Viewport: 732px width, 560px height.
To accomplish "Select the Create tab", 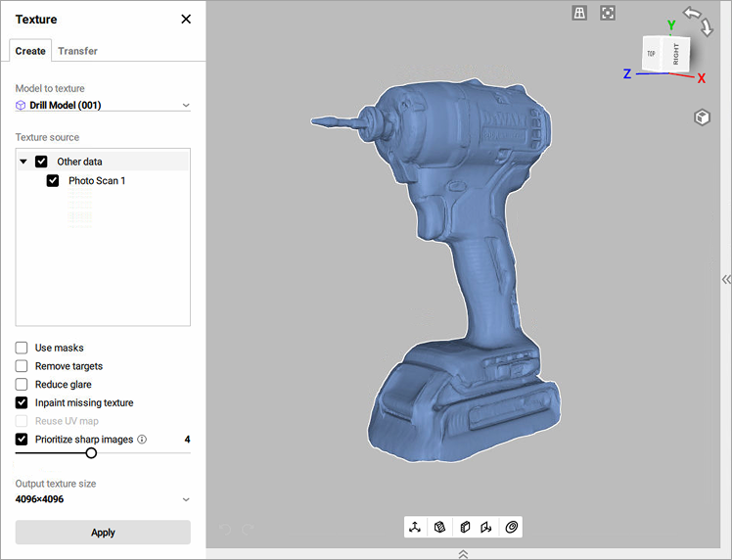I will click(30, 51).
